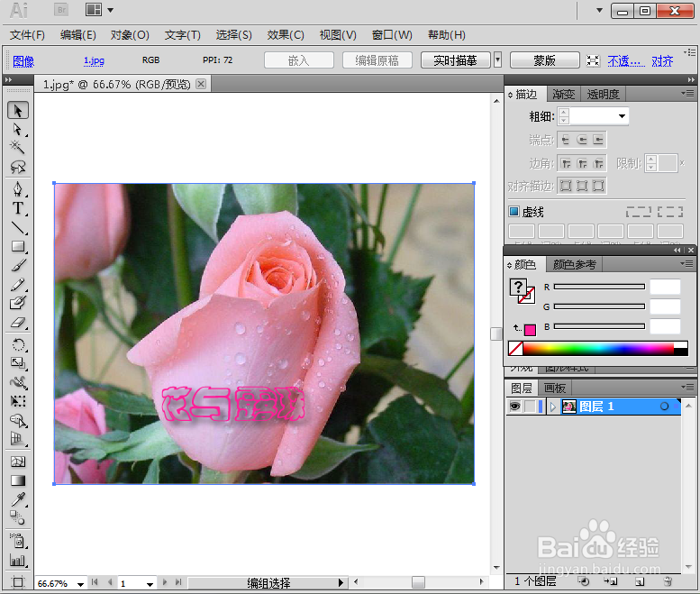This screenshot has width=700, height=594.
Task: Select the Rotate tool
Action: pos(18,345)
